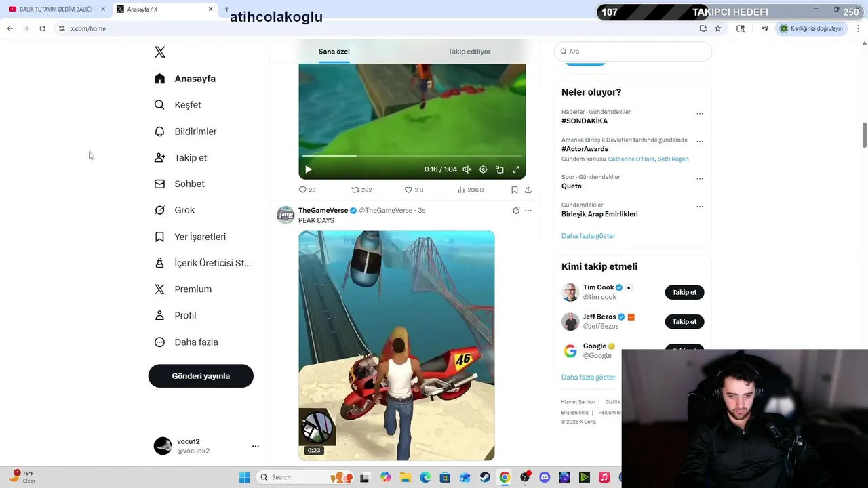Open #ActorAwards trend
This screenshot has width=868, height=488.
(585, 149)
